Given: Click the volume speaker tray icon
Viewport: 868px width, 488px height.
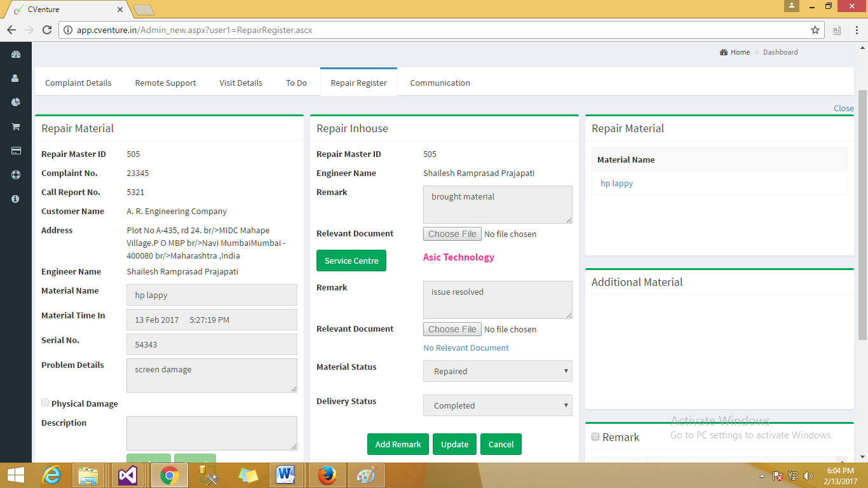Looking at the screenshot, I should point(808,475).
